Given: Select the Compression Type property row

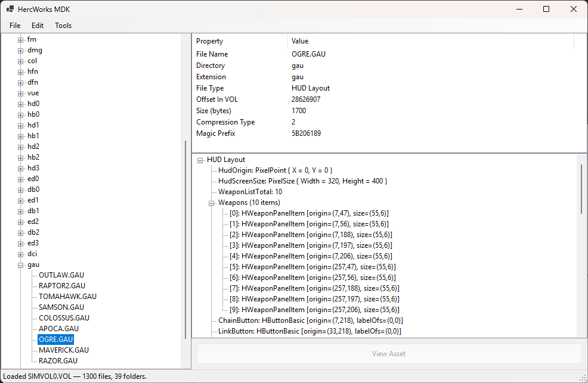Looking at the screenshot, I should tap(385, 122).
